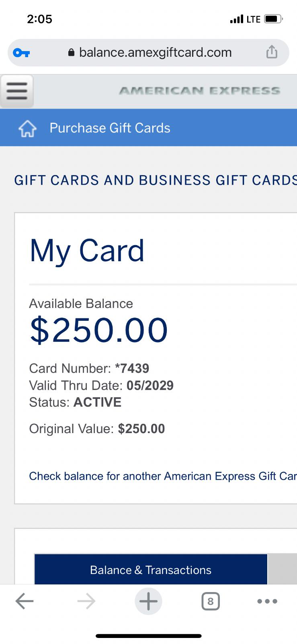Screen dimensions: 297x644
Task: Tap the home indicator bar
Action: click(x=148, y=636)
